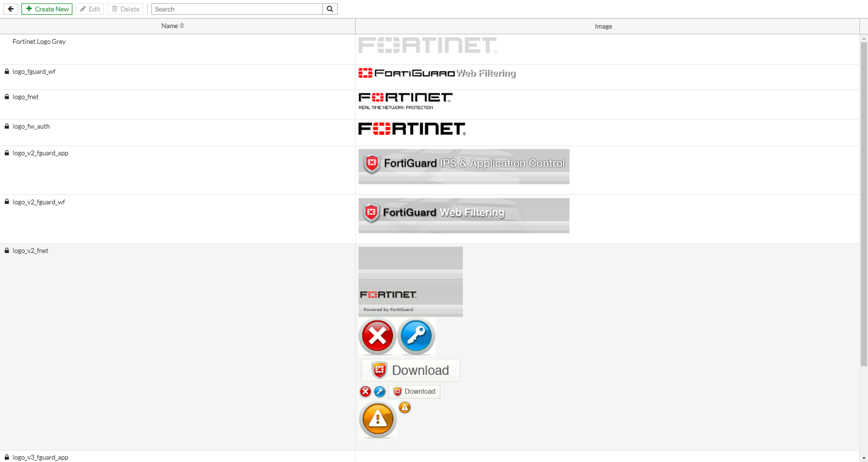Click the lock icon next to logo_v2_fnet
This screenshot has height=462, width=868.
tap(7, 250)
